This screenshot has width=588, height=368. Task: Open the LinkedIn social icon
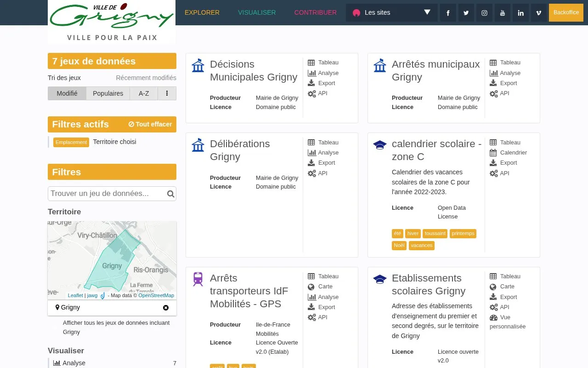pyautogui.click(x=520, y=13)
